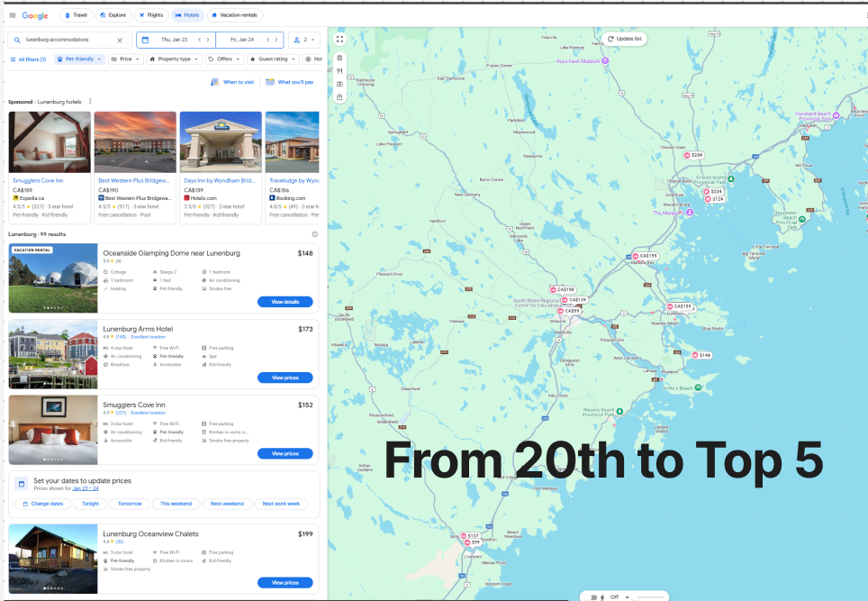Open Lunenburg Arms Hotel Excellent location link
Image resolution: width=868 pixels, height=601 pixels.
point(149,337)
